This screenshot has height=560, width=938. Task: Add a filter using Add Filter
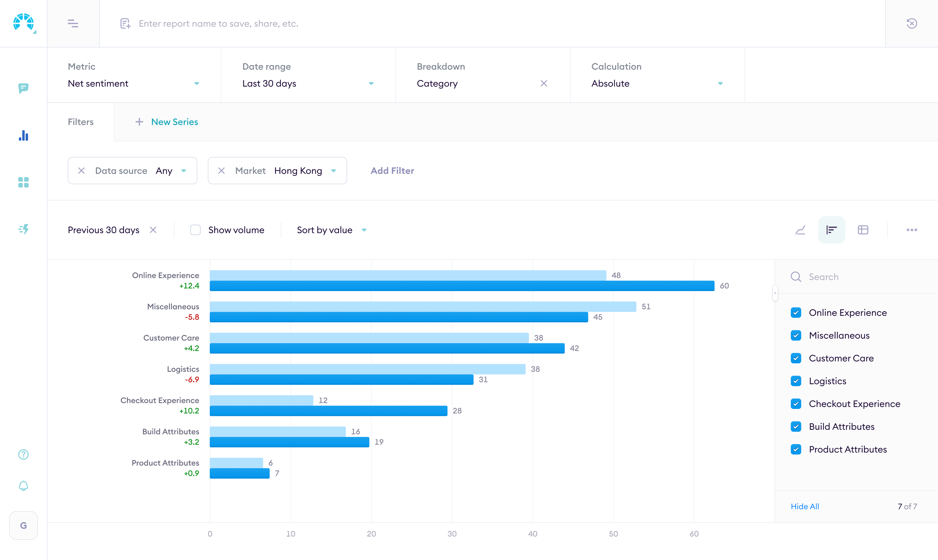click(x=392, y=171)
